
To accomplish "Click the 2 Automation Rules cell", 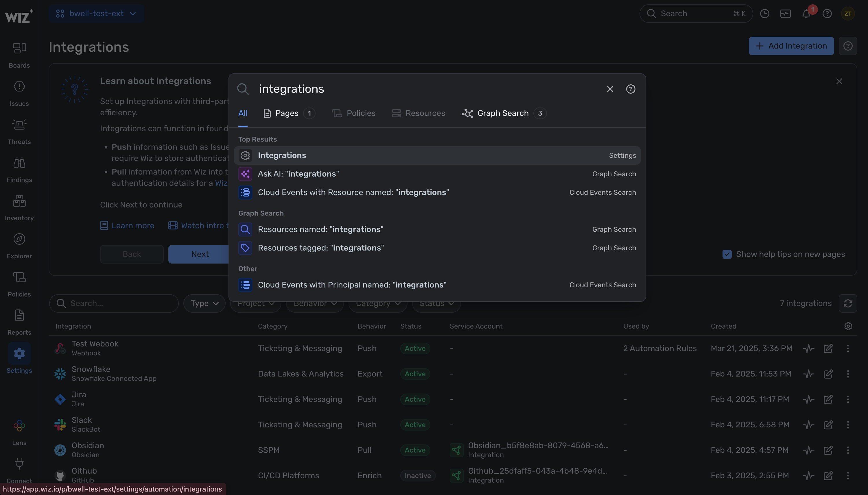I will 660,348.
